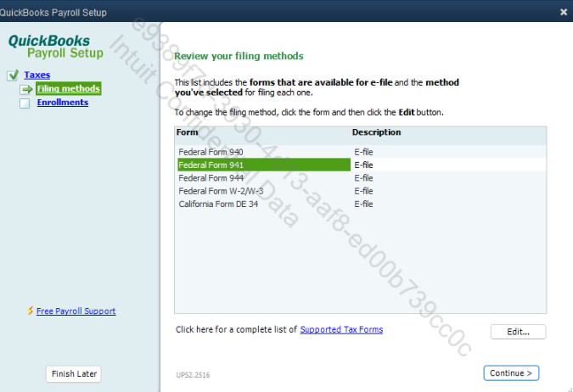Select the Federal Form 944 row
The width and height of the screenshot is (573, 392).
(360, 178)
